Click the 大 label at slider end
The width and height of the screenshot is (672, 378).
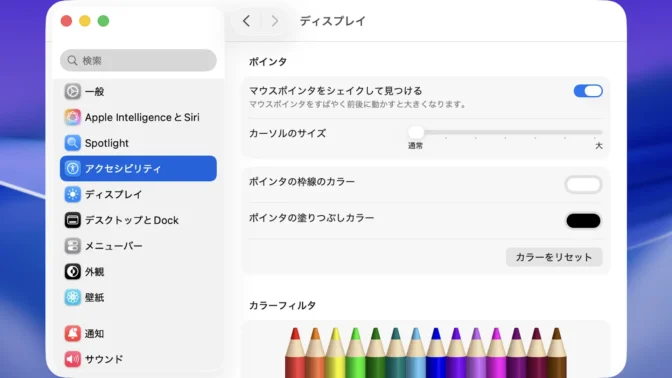(x=599, y=146)
